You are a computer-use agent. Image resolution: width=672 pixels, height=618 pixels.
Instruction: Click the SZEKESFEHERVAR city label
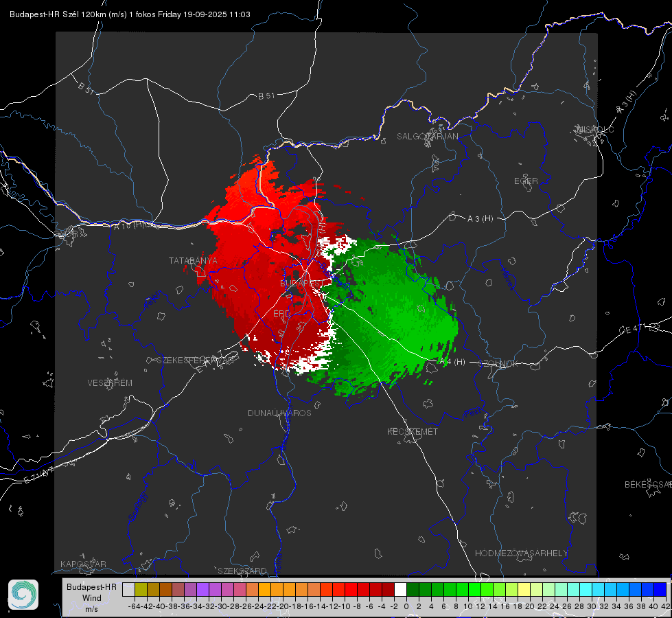[x=197, y=360]
